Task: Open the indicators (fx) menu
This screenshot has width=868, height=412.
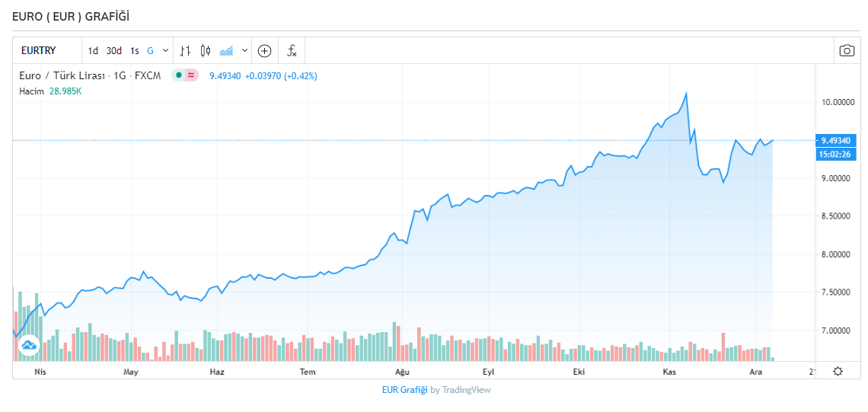Action: point(292,51)
